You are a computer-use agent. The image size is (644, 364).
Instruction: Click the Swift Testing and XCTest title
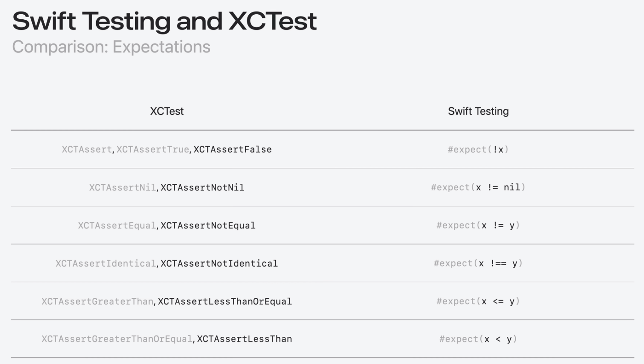164,21
